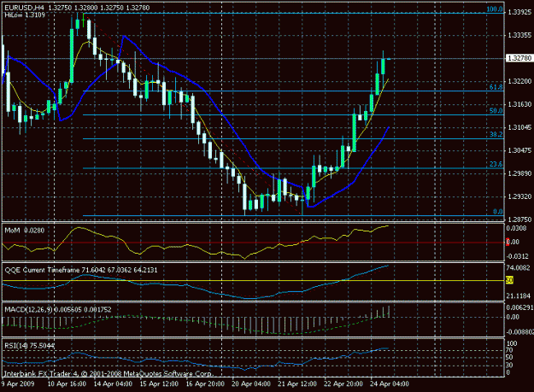The height and width of the screenshot is (392, 534).
Task: Click the 22 Apr 20:00 time label
Action: [x=343, y=383]
